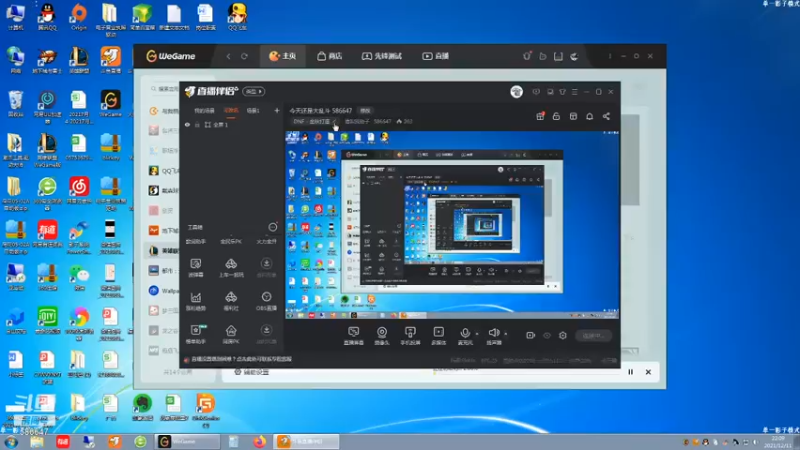
Task: Open the 直播伴侣 hamburger menu
Action: point(574,92)
